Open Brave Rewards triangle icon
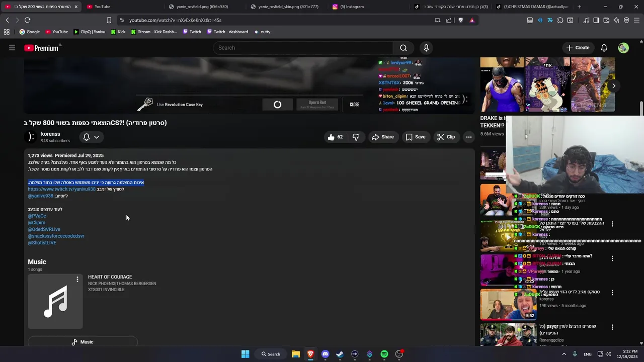 tap(472, 20)
